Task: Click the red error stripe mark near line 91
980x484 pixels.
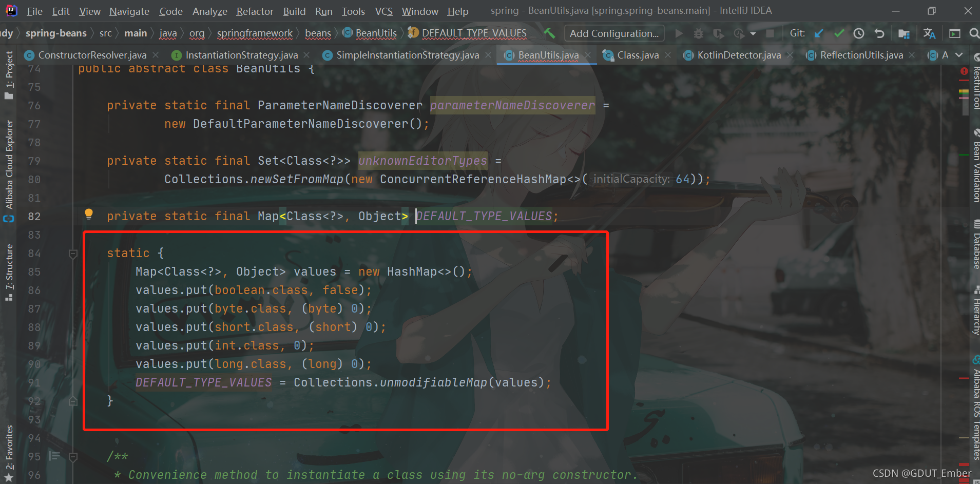Action: (964, 378)
